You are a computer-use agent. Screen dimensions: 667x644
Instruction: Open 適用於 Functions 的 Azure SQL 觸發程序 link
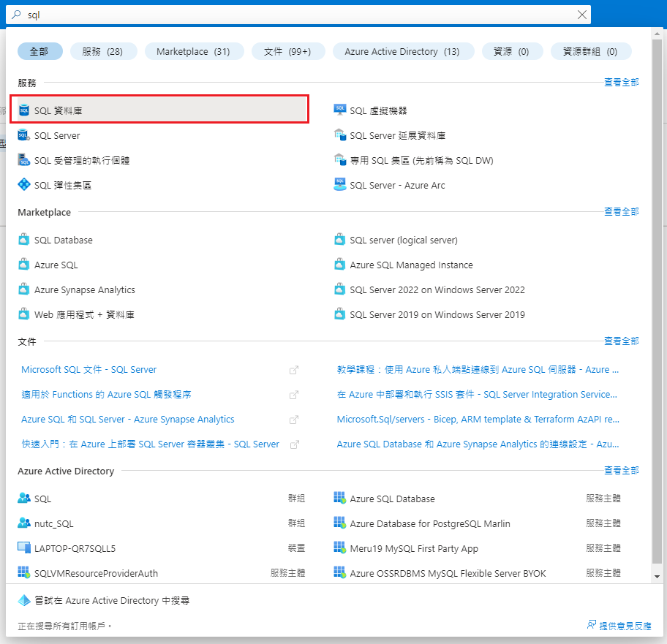click(106, 394)
